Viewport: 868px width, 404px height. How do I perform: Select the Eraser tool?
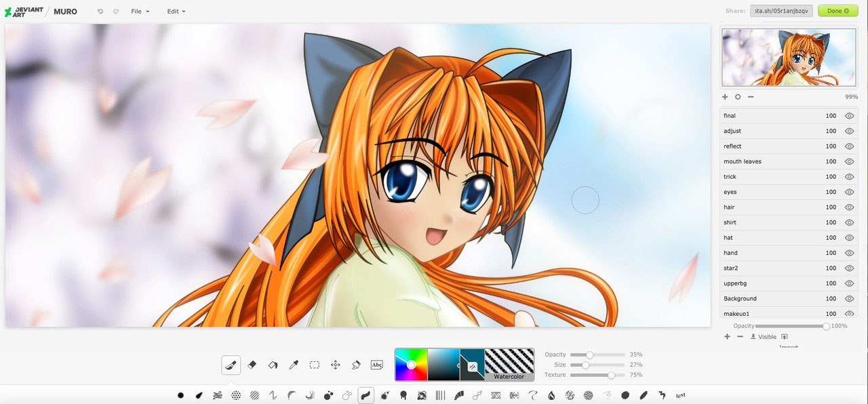pos(251,364)
